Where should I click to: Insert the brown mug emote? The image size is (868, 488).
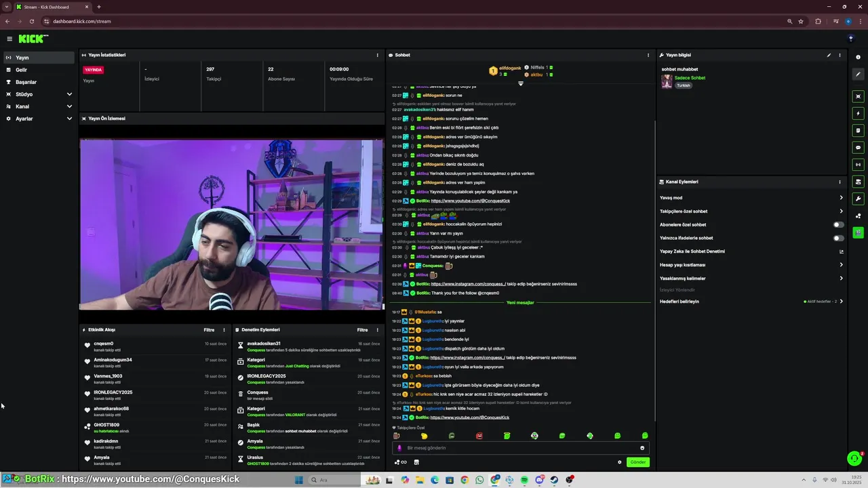pyautogui.click(x=397, y=436)
